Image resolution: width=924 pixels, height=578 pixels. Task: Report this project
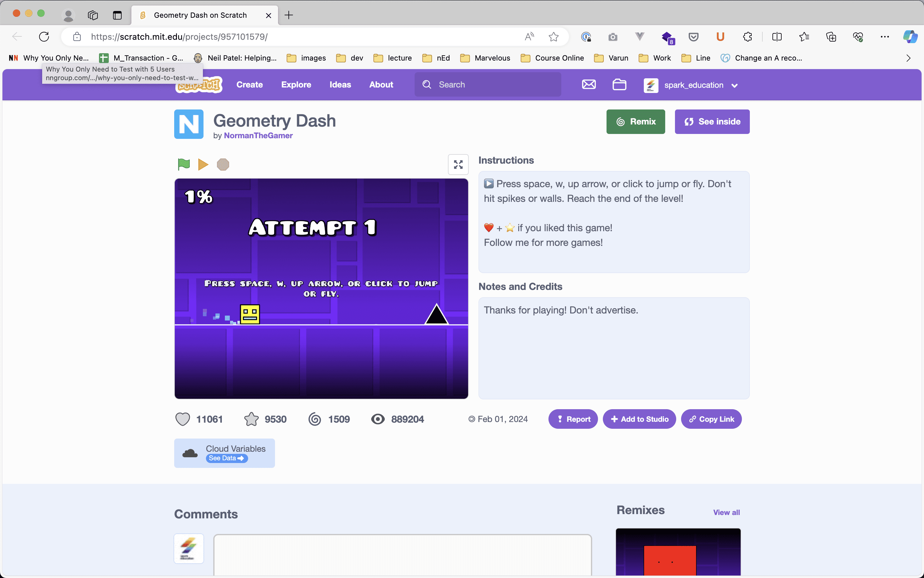click(x=573, y=419)
